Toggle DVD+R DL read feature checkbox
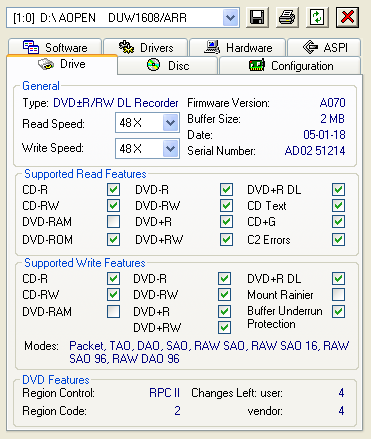 tap(338, 190)
